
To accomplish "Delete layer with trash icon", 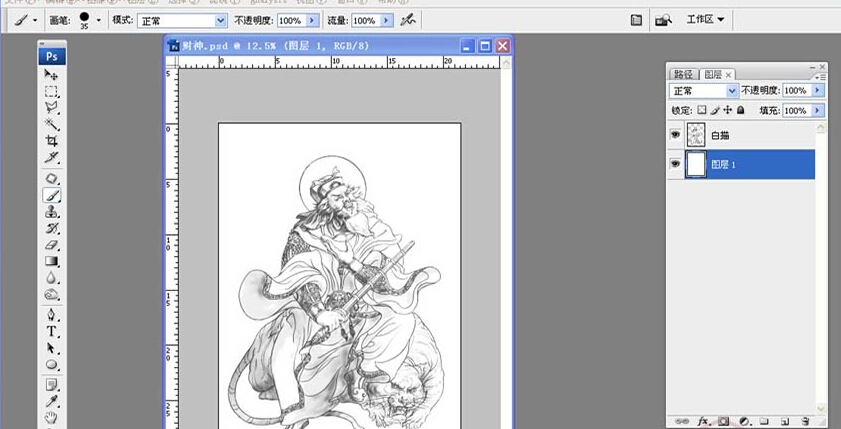I will [x=805, y=421].
